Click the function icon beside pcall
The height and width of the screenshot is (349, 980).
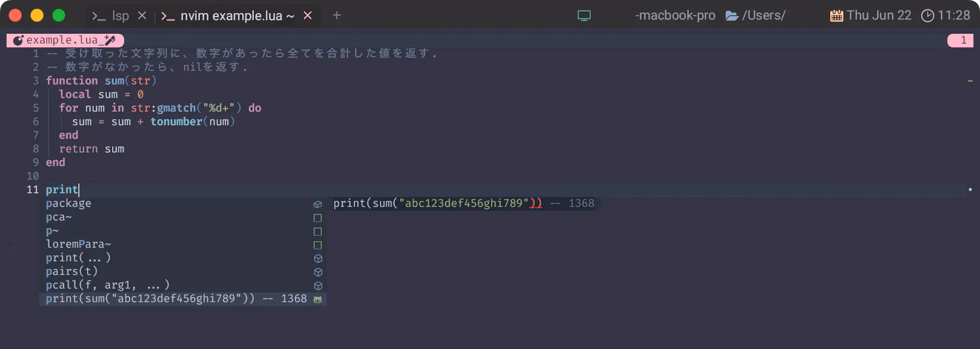(318, 286)
